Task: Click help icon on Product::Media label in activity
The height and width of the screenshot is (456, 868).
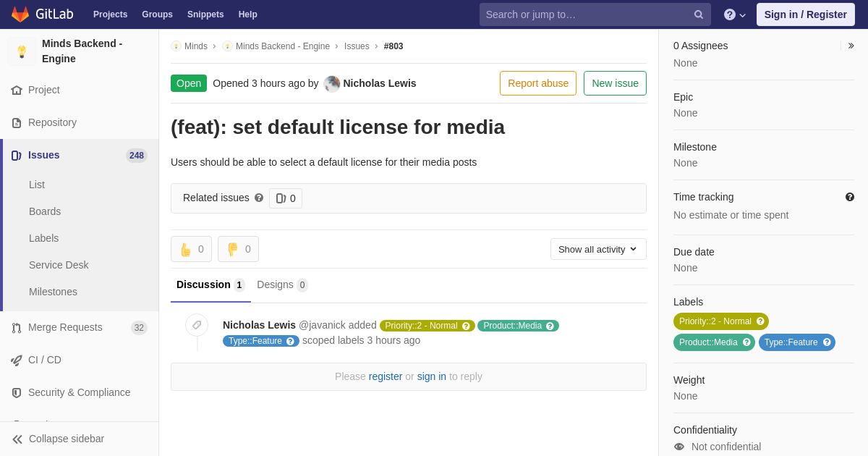Action: 550,326
